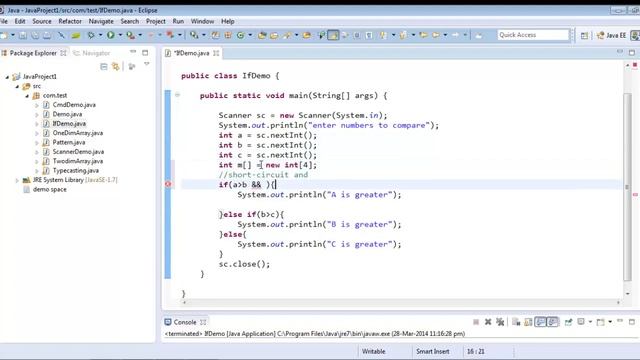Open the Debug button dropdown arrow
The width and height of the screenshot is (640, 360).
click(100, 36)
